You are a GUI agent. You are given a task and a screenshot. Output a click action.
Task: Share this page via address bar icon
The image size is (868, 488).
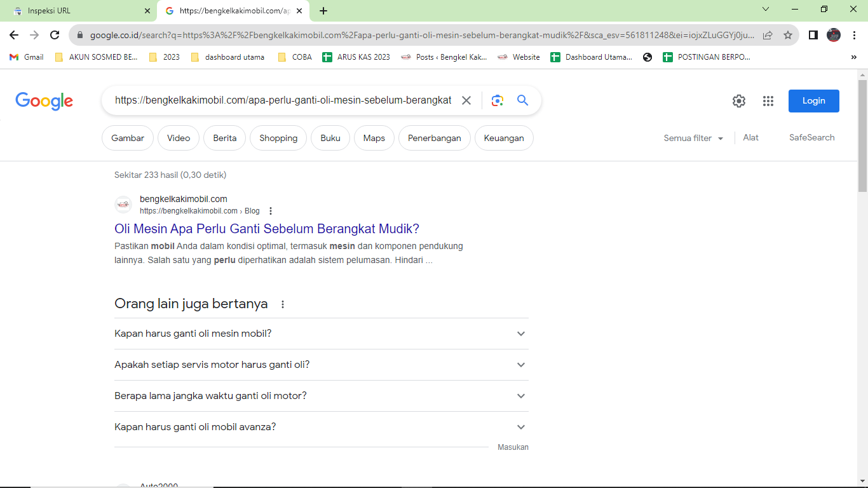coord(768,36)
